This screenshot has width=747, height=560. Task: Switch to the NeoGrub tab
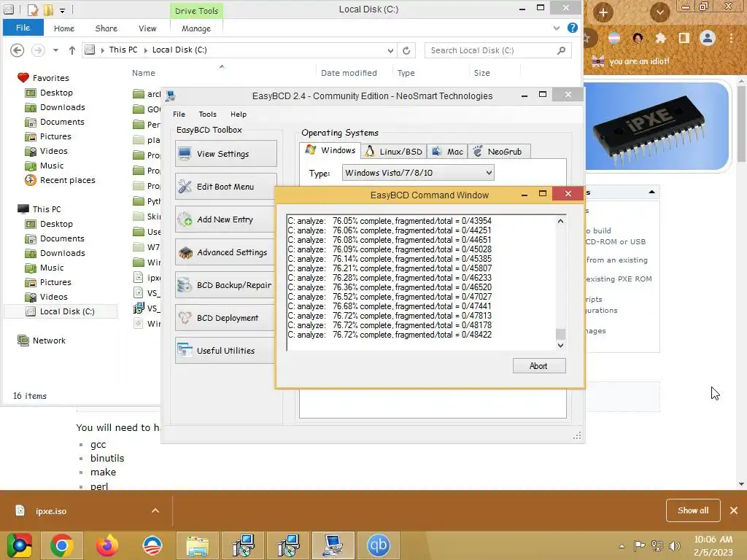[x=499, y=152]
